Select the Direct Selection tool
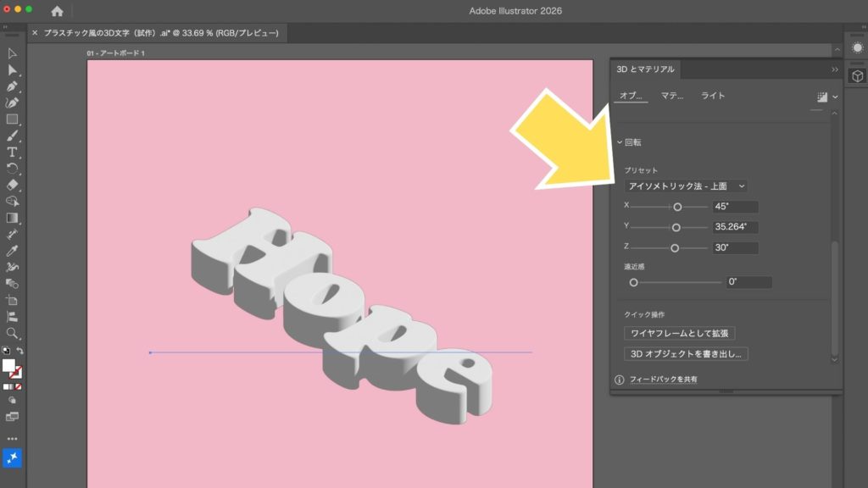868x488 pixels. click(x=12, y=69)
